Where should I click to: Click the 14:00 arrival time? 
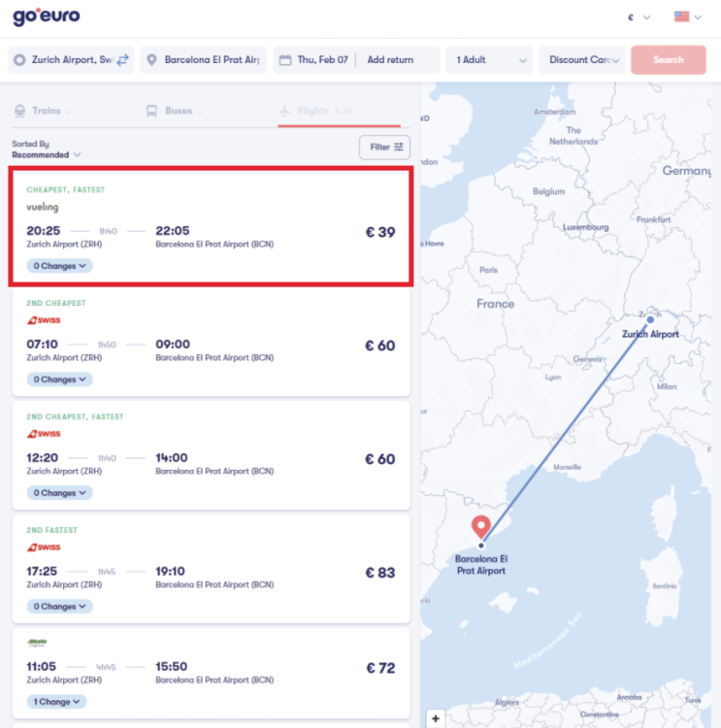click(172, 458)
